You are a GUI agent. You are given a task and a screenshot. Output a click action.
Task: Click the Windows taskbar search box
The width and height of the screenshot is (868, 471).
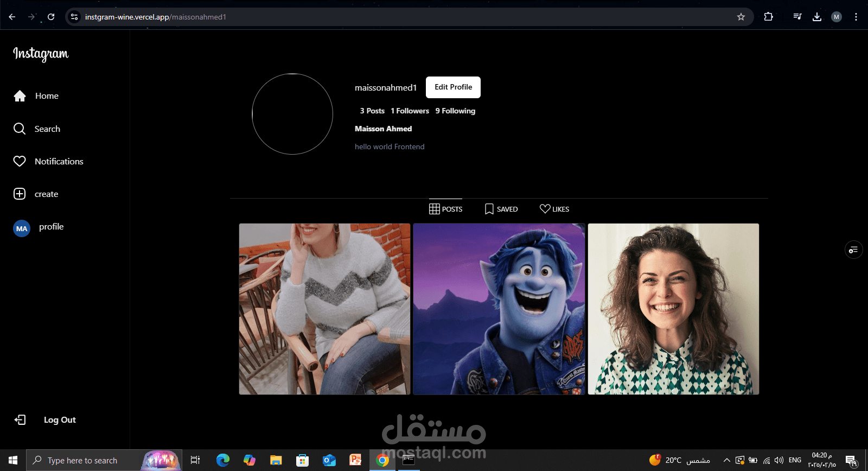coord(104,460)
